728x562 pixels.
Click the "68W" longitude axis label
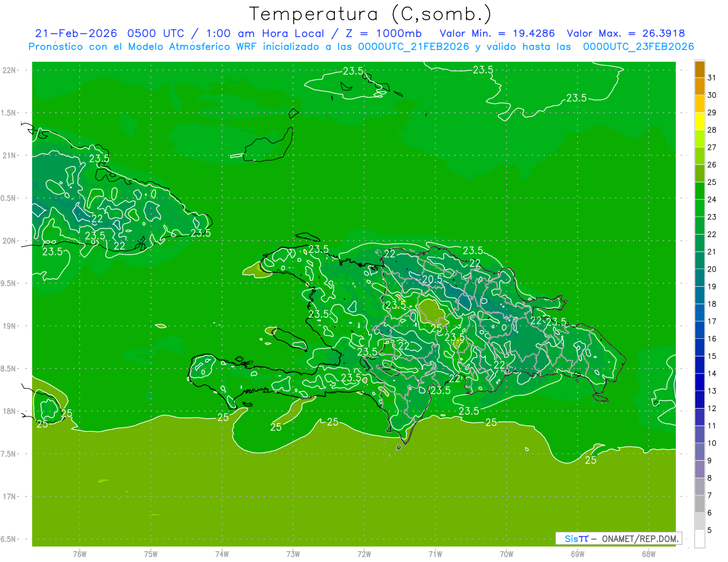coord(649,554)
